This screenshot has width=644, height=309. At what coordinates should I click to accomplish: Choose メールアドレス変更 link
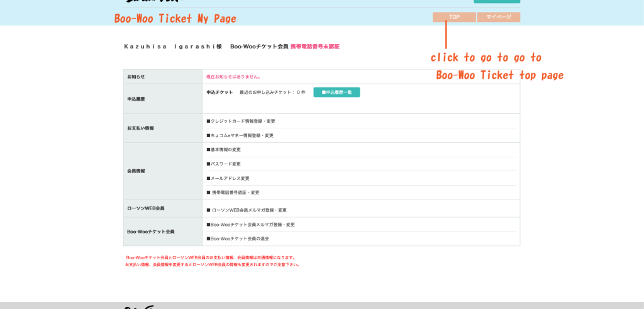pyautogui.click(x=230, y=179)
